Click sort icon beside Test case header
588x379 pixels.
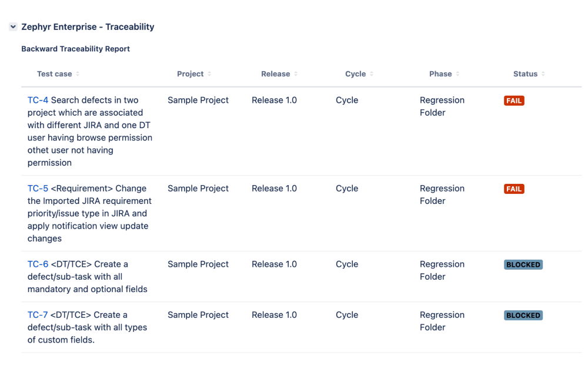click(78, 74)
